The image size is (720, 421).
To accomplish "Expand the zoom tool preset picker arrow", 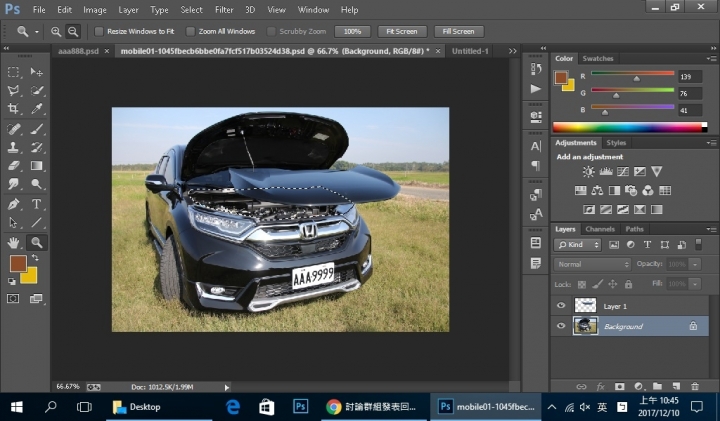I will pos(37,31).
